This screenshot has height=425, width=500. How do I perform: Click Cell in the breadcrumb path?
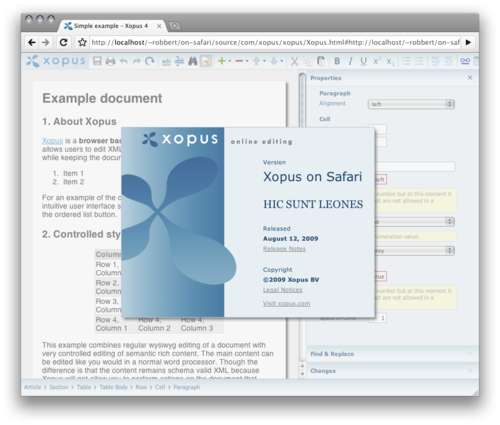(160, 387)
